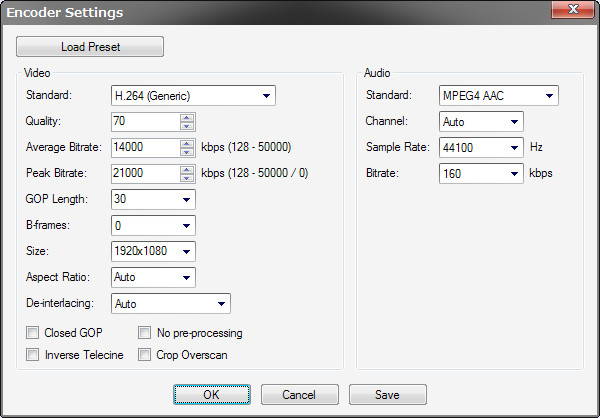Expand the audio Sample Rate dropdown
Image resolution: width=600 pixels, height=418 pixels.
point(481,147)
